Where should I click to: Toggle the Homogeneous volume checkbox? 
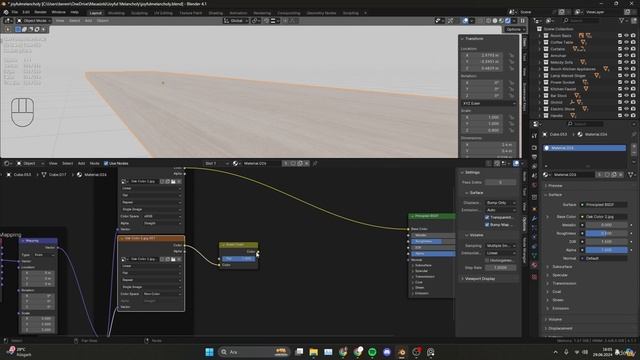(x=487, y=260)
